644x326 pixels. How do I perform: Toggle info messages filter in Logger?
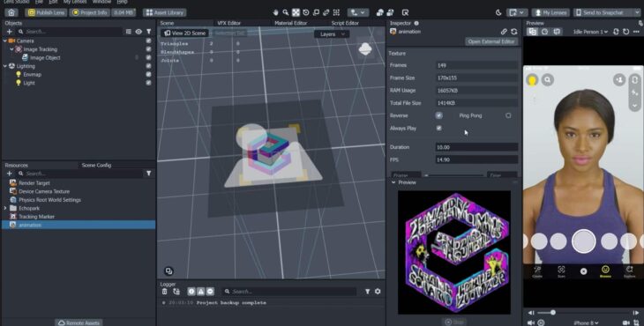pos(191,292)
